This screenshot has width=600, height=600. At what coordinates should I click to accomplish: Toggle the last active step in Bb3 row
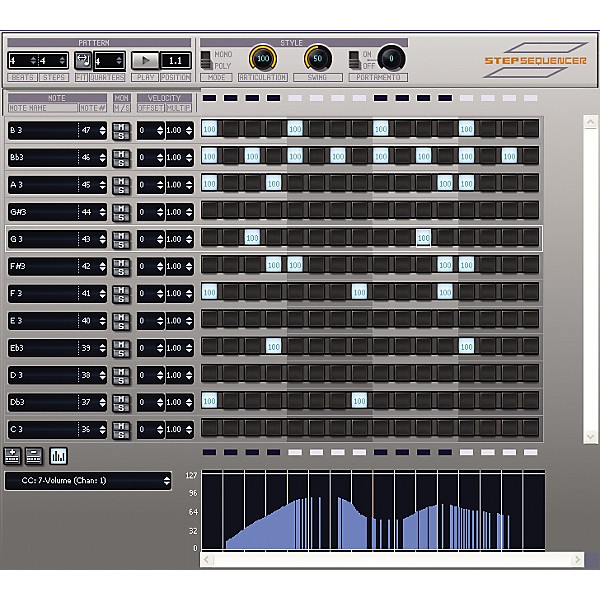[x=509, y=156]
